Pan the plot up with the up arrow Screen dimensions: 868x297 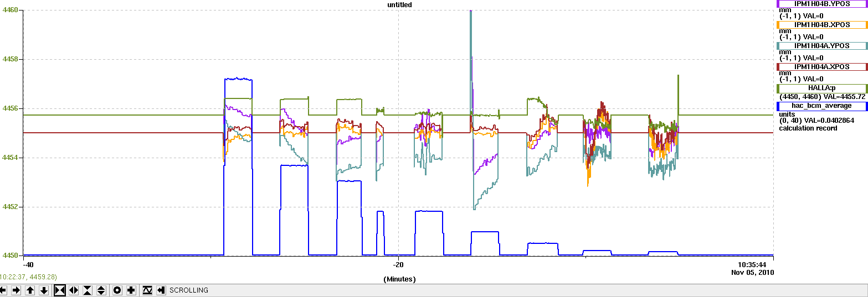click(x=30, y=290)
